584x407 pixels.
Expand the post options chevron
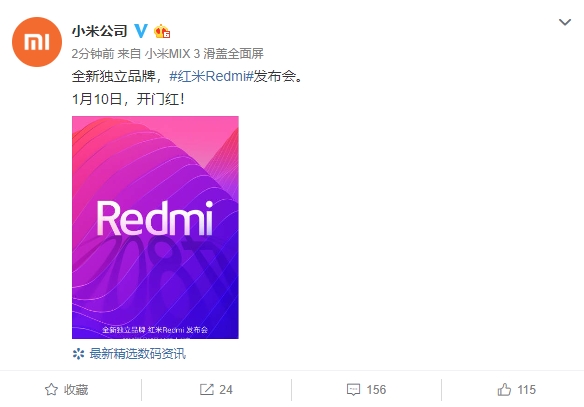point(565,22)
